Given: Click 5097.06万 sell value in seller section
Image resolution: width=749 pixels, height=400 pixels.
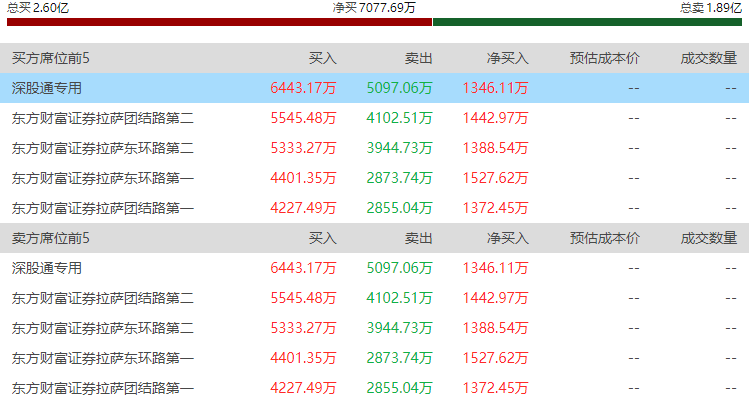Looking at the screenshot, I should click(x=399, y=268).
